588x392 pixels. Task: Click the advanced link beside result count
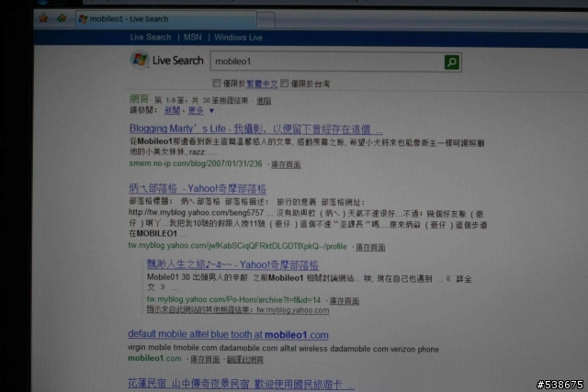click(x=264, y=101)
